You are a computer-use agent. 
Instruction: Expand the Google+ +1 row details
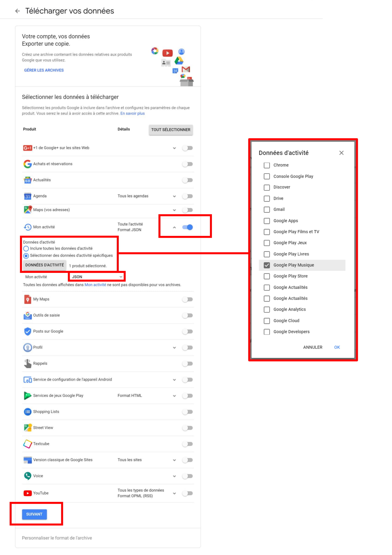point(174,148)
